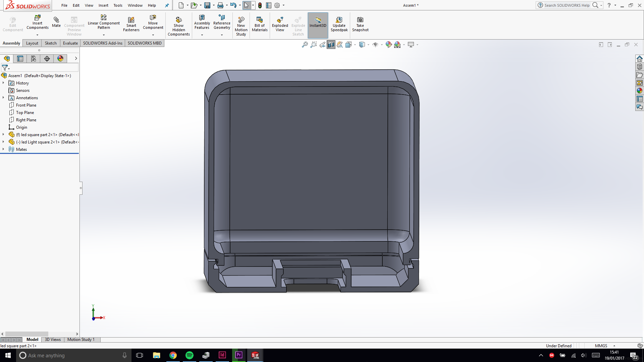Open Assembly Features tool

point(202,22)
